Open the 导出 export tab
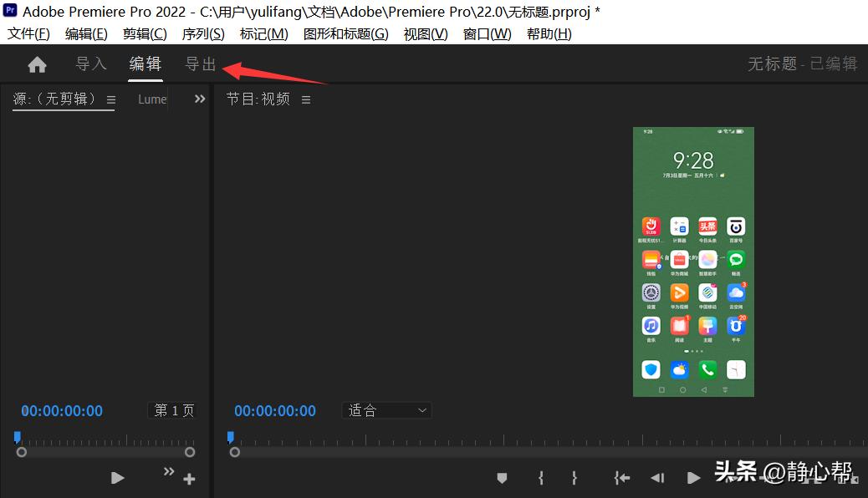Viewport: 868px width, 498px height. click(201, 64)
